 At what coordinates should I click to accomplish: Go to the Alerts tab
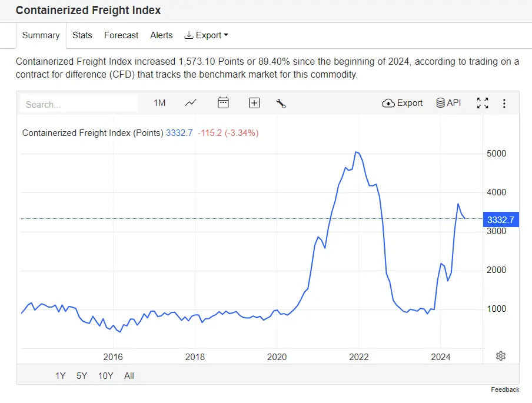click(x=161, y=35)
